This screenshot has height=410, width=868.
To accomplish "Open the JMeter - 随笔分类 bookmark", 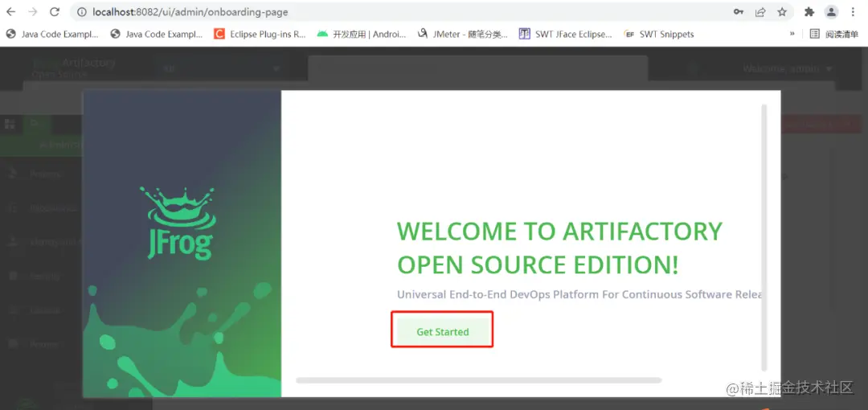I will pyautogui.click(x=462, y=34).
